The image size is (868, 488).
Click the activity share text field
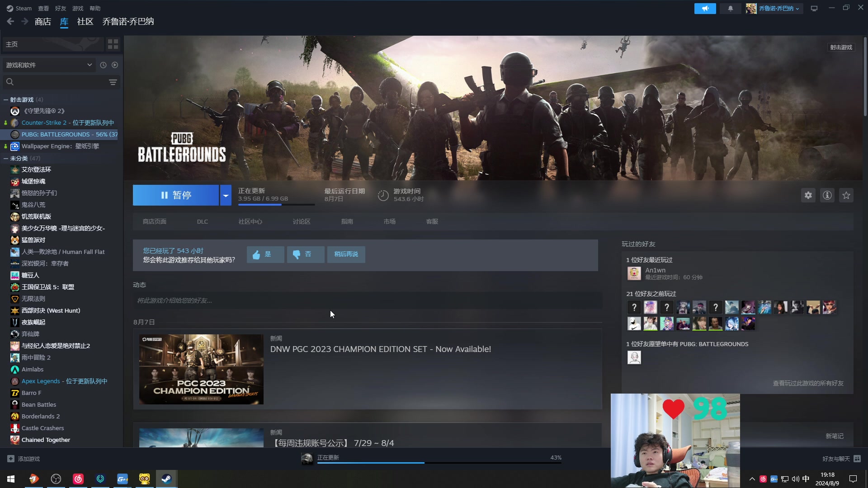click(x=368, y=300)
